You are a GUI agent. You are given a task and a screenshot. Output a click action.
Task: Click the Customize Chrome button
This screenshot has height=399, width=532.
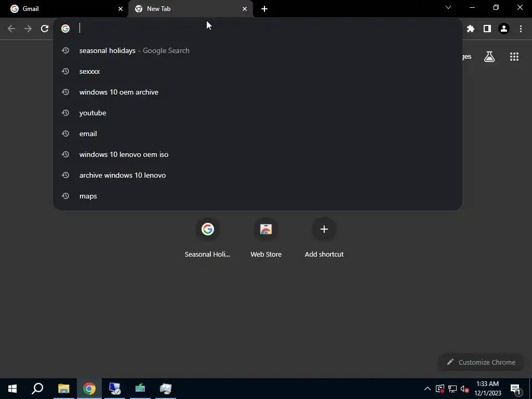click(481, 362)
